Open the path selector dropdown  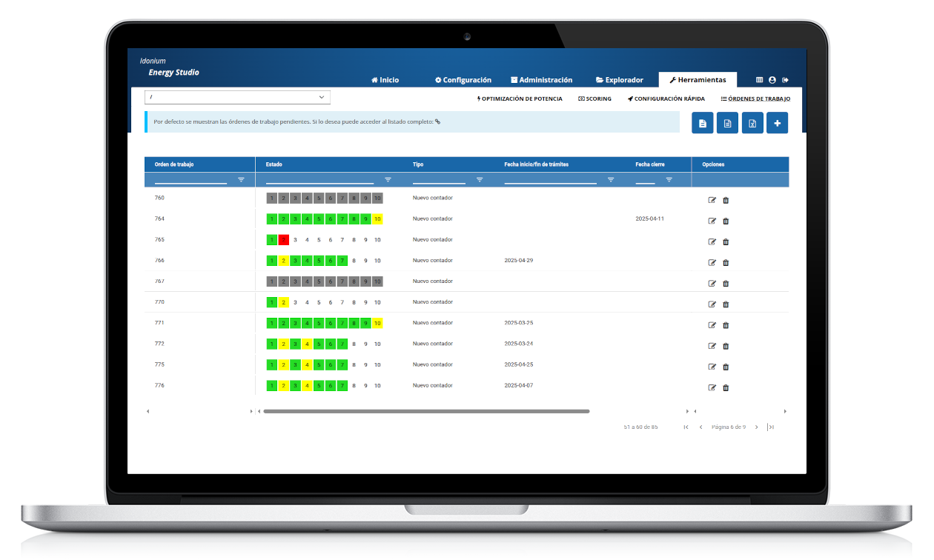237,97
